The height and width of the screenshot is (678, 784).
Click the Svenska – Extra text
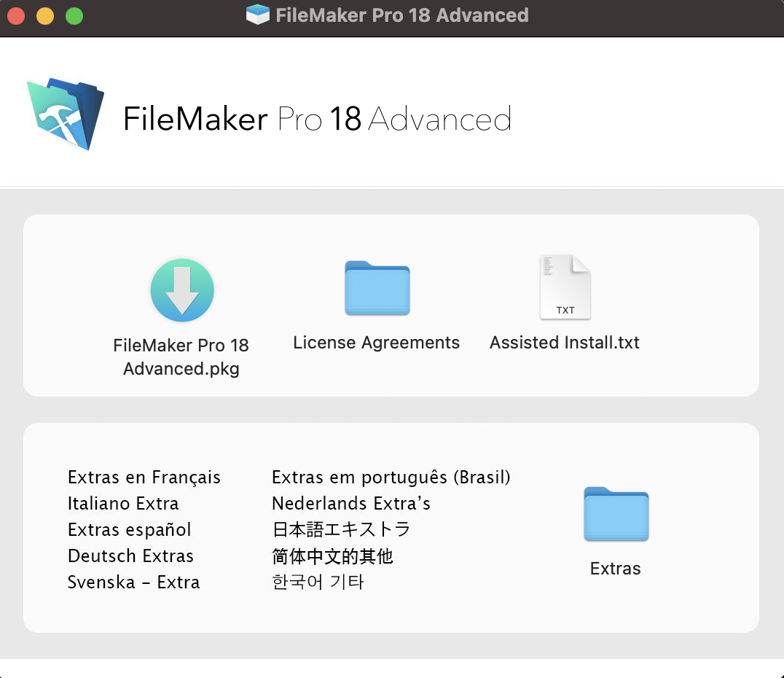[x=133, y=582]
